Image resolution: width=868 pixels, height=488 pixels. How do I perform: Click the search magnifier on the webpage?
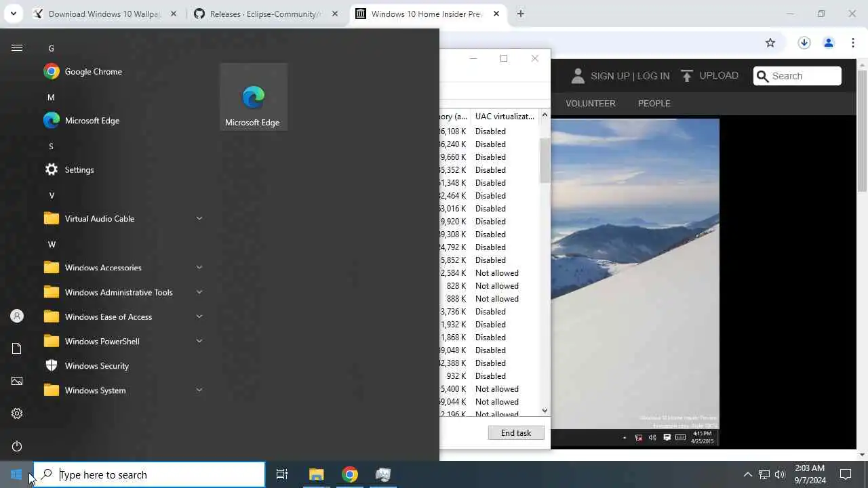click(x=763, y=76)
